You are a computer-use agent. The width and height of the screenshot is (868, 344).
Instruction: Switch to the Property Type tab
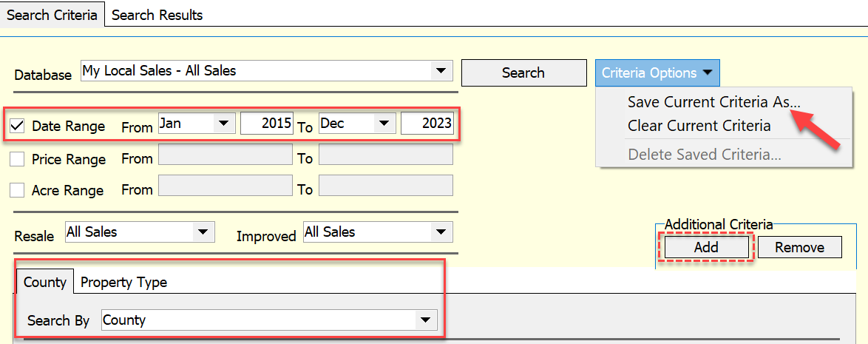[x=124, y=282]
